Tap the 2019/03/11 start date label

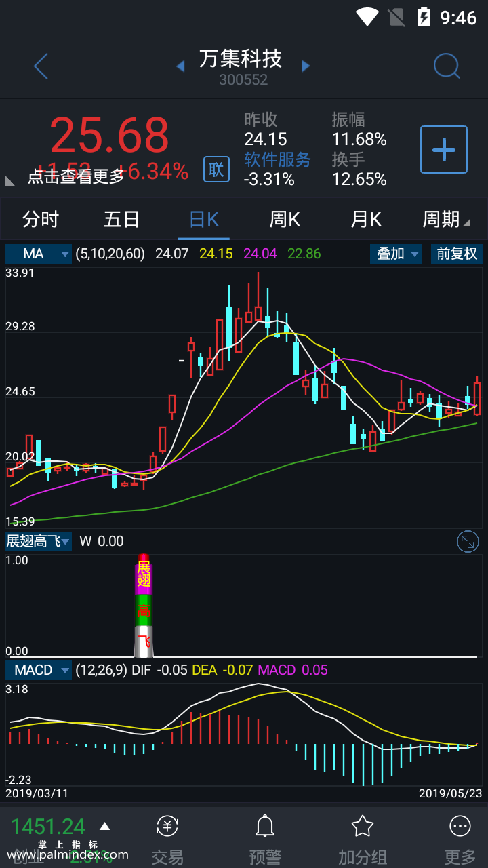tap(37, 793)
